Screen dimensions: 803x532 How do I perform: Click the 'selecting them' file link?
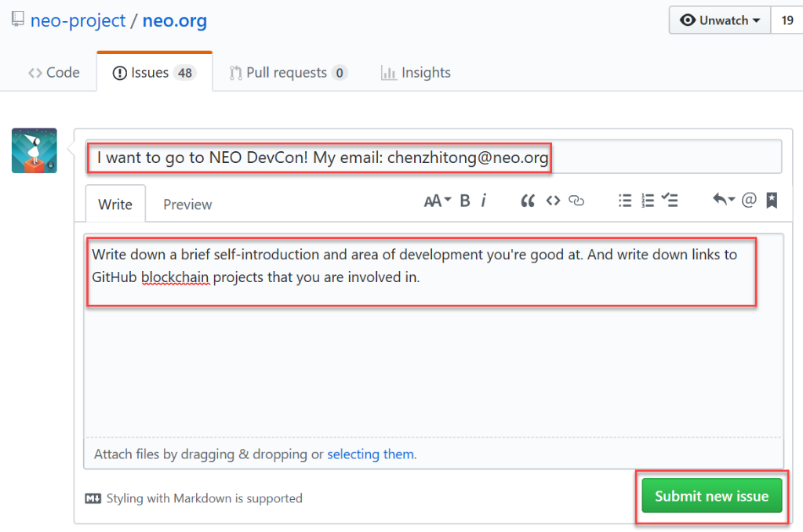click(372, 454)
